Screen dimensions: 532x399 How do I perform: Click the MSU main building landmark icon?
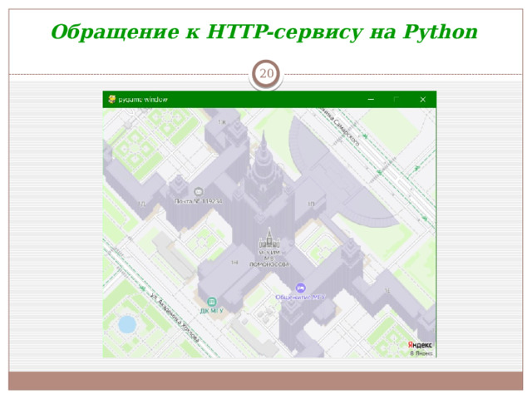coord(269,239)
